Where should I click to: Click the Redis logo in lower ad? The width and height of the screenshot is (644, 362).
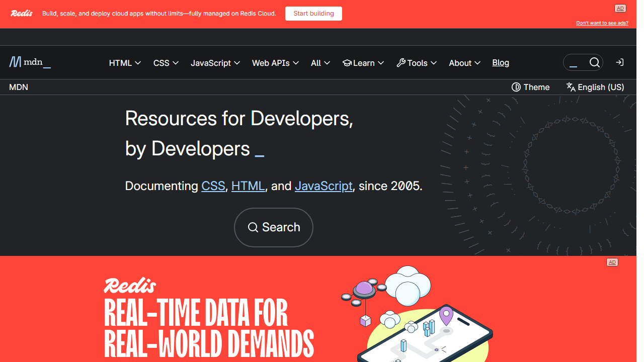(130, 286)
